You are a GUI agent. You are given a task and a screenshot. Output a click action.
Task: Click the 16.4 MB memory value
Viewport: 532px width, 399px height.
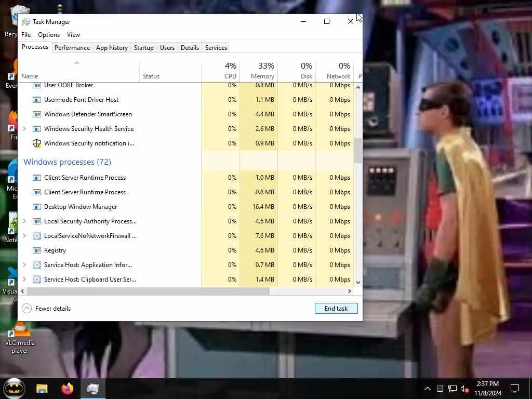(x=263, y=207)
